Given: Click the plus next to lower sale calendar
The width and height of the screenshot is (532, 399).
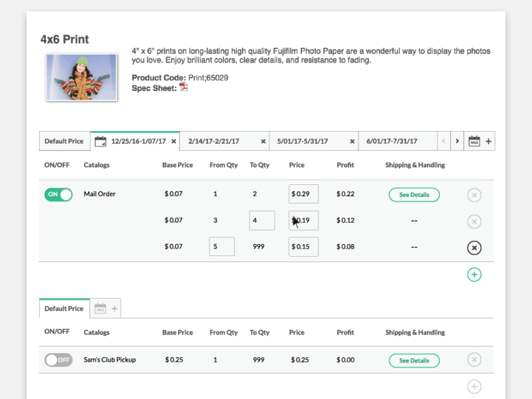Looking at the screenshot, I should pyautogui.click(x=114, y=309).
